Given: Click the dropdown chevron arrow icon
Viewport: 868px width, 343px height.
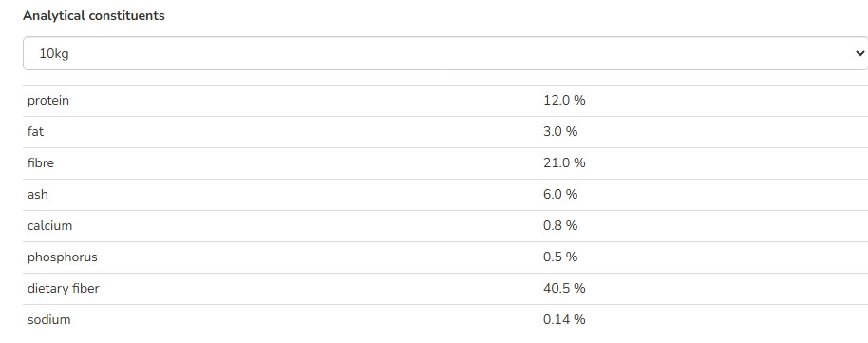Looking at the screenshot, I should (x=859, y=53).
